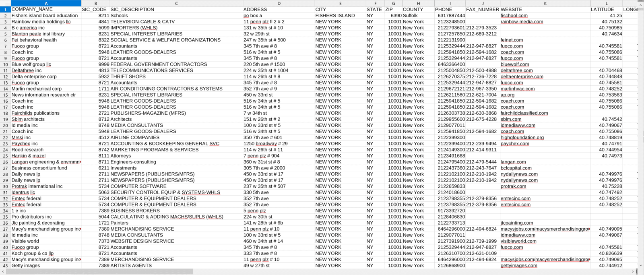The width and height of the screenshot is (644, 275).
Task: Select row 1 header
Action: 5,9
